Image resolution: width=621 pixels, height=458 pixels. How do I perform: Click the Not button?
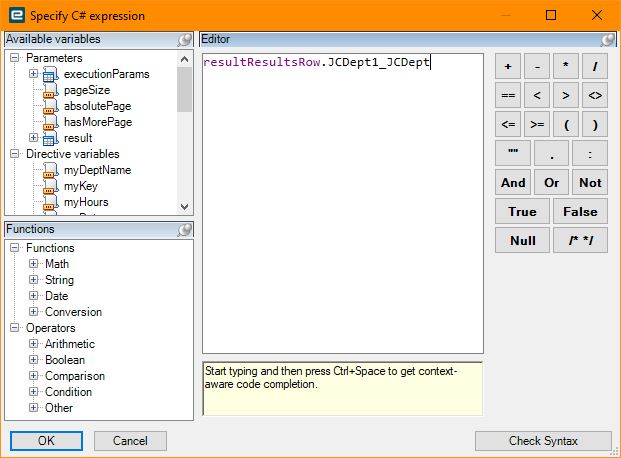(x=590, y=182)
